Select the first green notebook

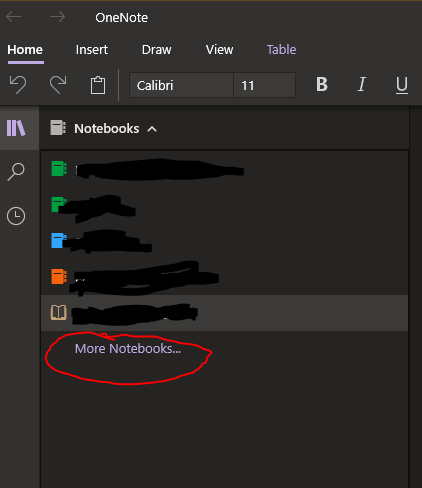(224, 169)
